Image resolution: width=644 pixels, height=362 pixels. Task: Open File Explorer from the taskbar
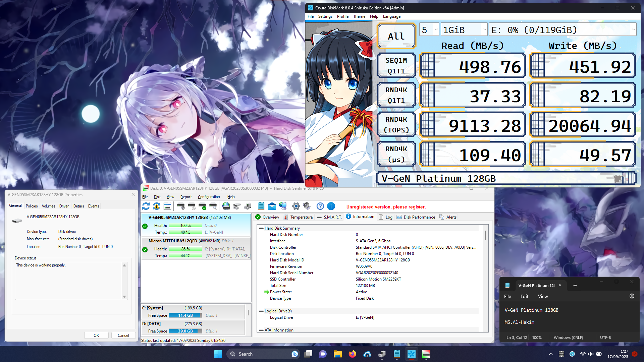pyautogui.click(x=338, y=354)
